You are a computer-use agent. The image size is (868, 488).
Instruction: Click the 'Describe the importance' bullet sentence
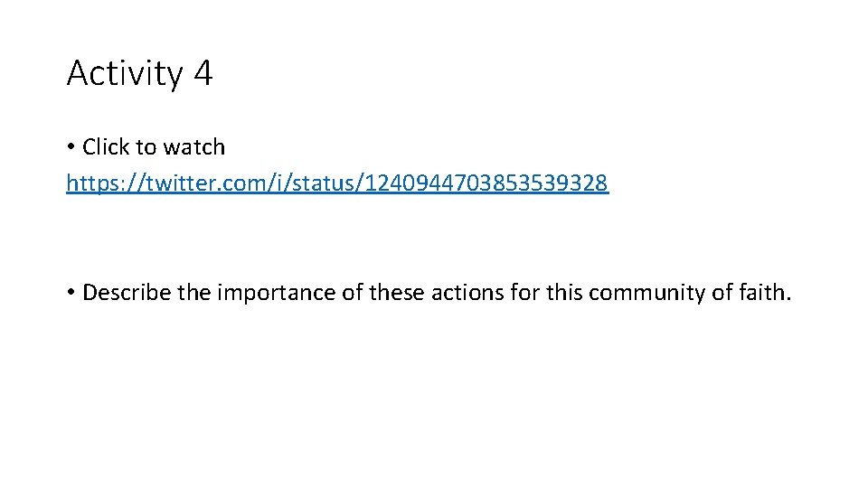pos(436,293)
